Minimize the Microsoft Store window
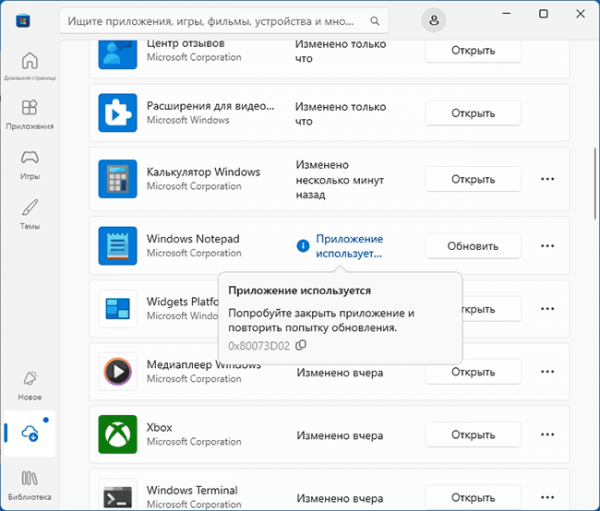 coord(507,14)
